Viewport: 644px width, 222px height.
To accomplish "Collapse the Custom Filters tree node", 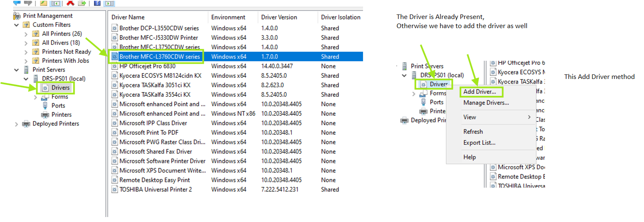I will 17,25.
